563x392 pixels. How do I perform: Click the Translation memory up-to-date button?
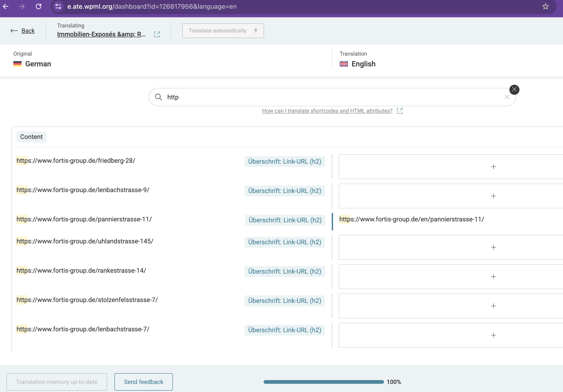coord(57,382)
